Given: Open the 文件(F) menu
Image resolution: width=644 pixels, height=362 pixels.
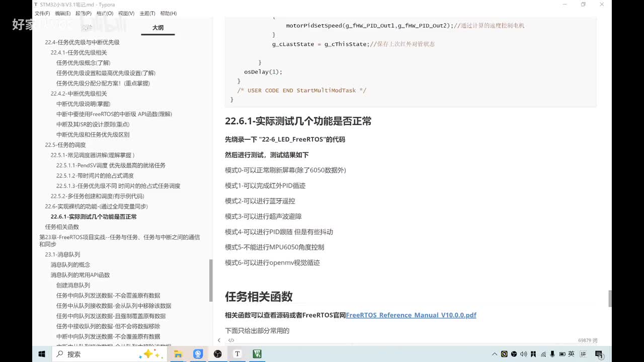Looking at the screenshot, I should [42, 14].
